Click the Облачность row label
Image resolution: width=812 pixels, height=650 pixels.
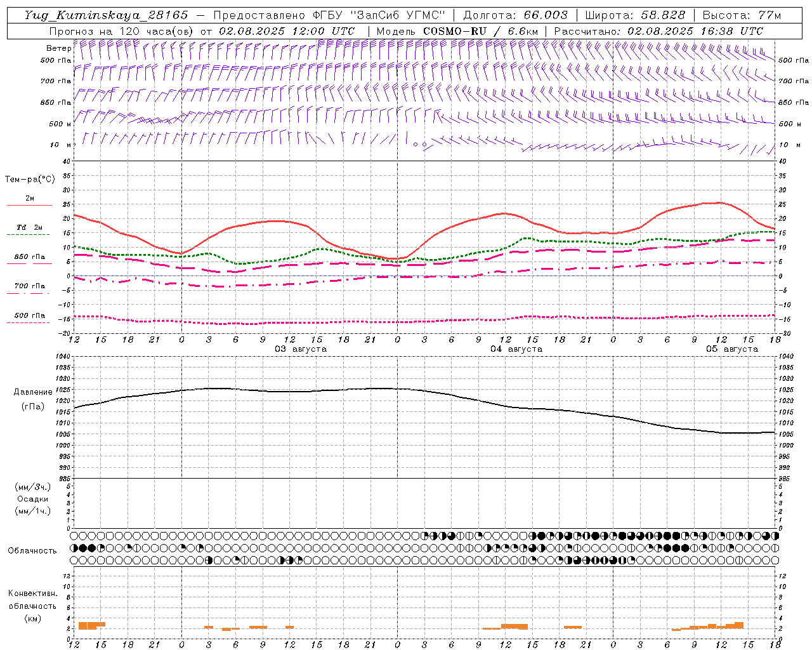32,551
